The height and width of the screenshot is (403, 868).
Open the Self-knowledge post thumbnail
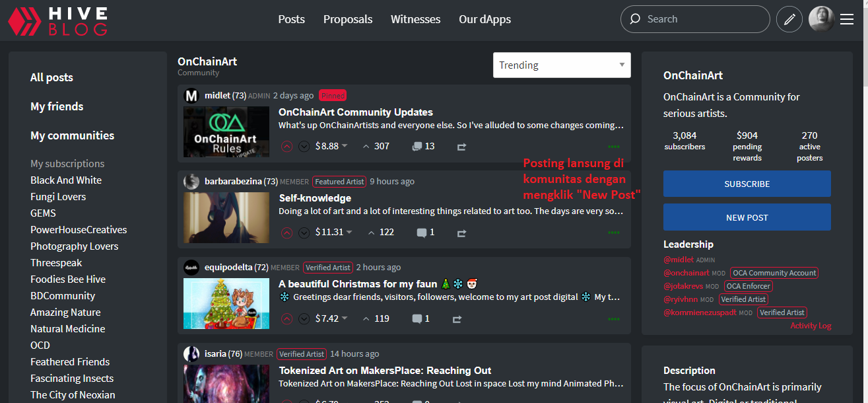[226, 218]
